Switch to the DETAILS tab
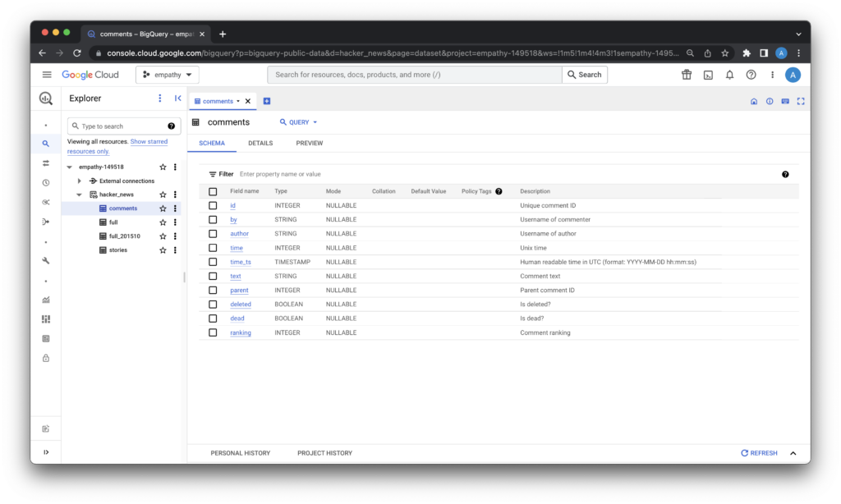841x504 pixels. pyautogui.click(x=260, y=143)
